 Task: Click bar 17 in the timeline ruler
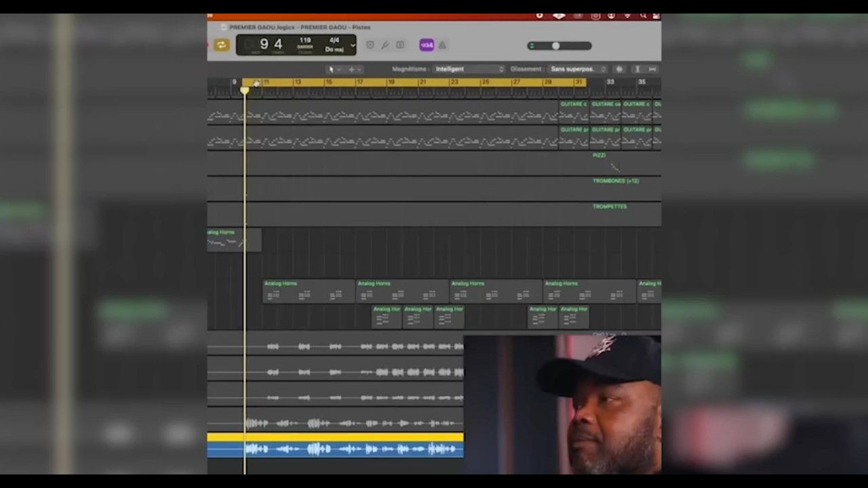tap(360, 82)
